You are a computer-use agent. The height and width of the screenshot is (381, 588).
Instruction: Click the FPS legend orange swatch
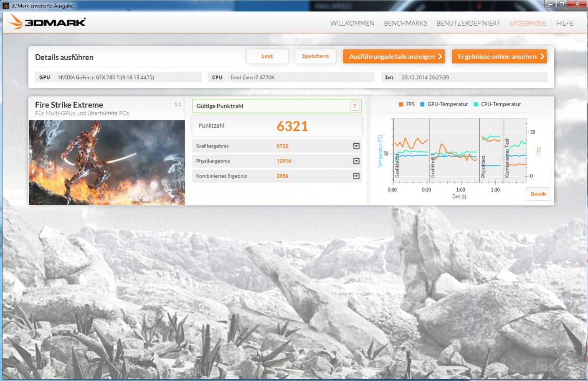(x=401, y=104)
